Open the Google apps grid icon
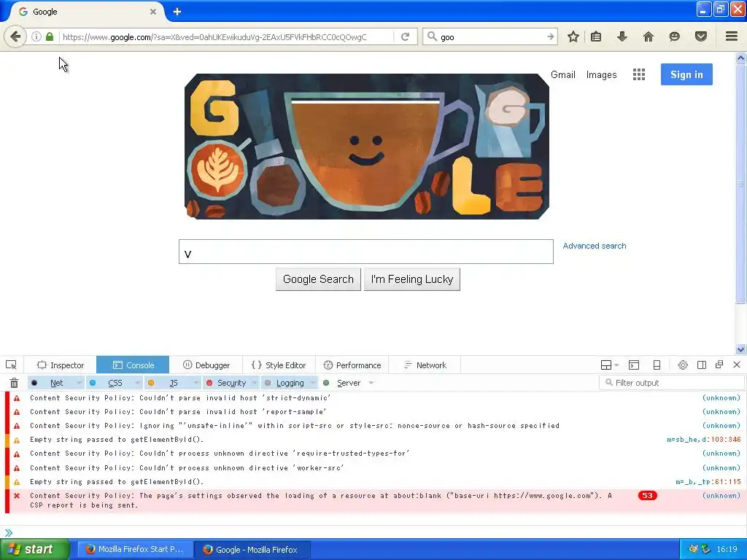Viewport: 747px width, 560px height. (x=639, y=74)
